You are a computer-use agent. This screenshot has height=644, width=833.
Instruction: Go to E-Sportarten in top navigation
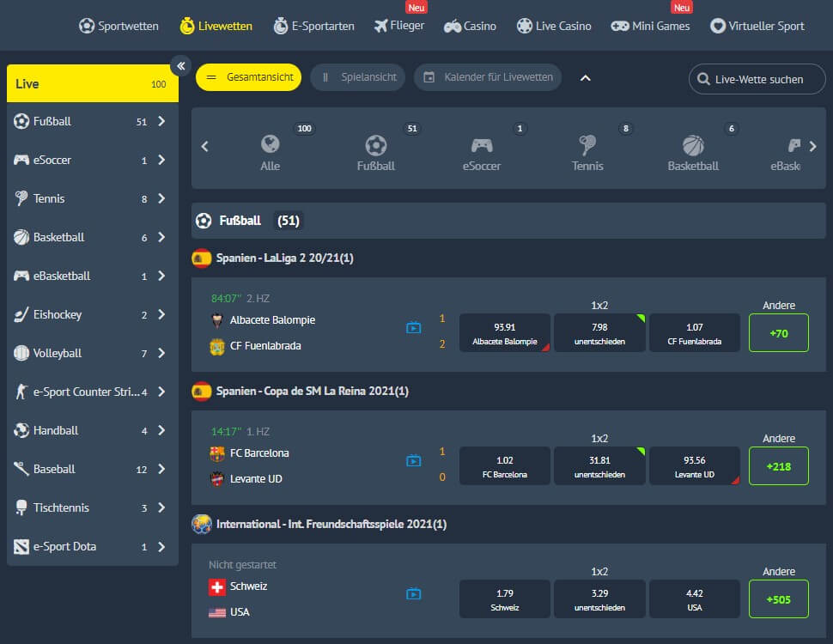[313, 26]
